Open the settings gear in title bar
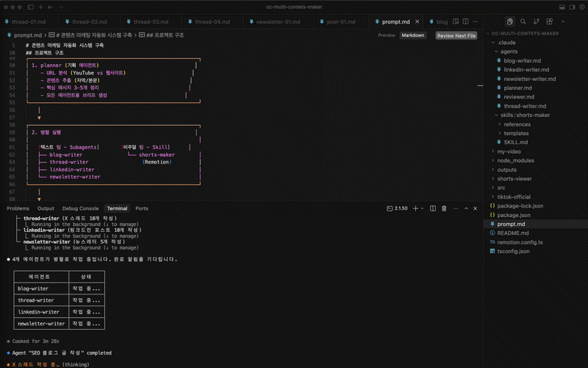 point(582,7)
